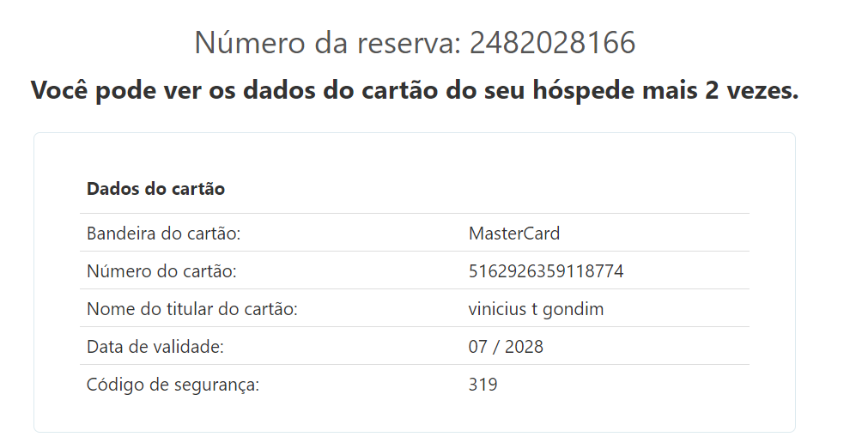Click the 'Data de validade:' label
Image resolution: width=868 pixels, height=443 pixels.
[x=155, y=347]
